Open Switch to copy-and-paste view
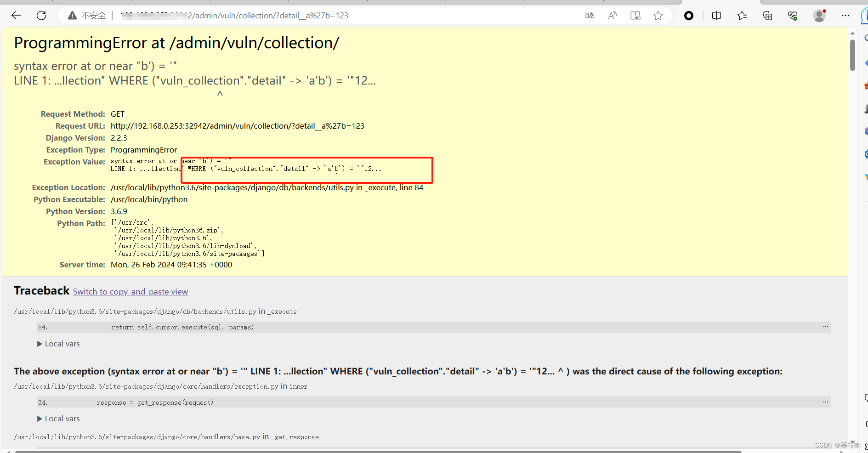 tap(130, 291)
